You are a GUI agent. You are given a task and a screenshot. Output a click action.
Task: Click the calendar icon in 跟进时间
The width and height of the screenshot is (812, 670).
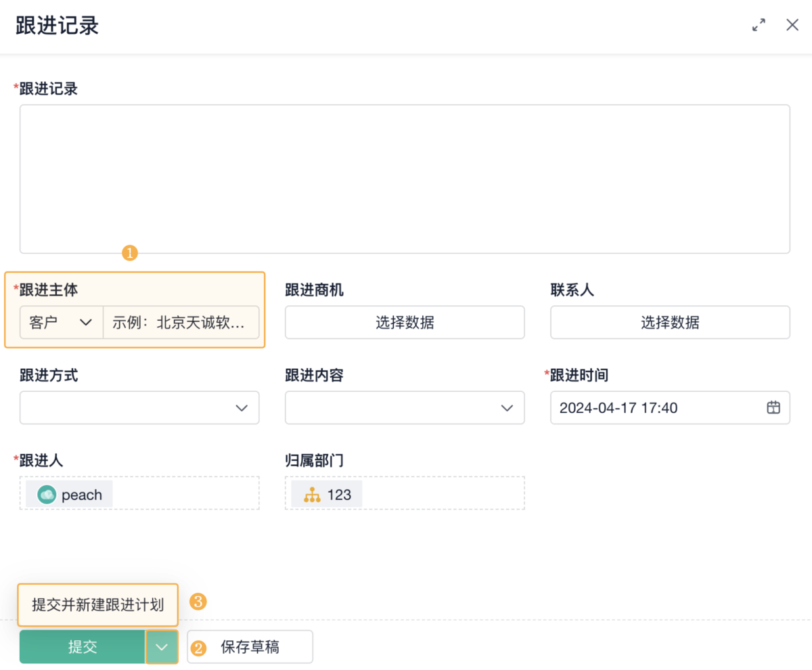click(x=773, y=407)
